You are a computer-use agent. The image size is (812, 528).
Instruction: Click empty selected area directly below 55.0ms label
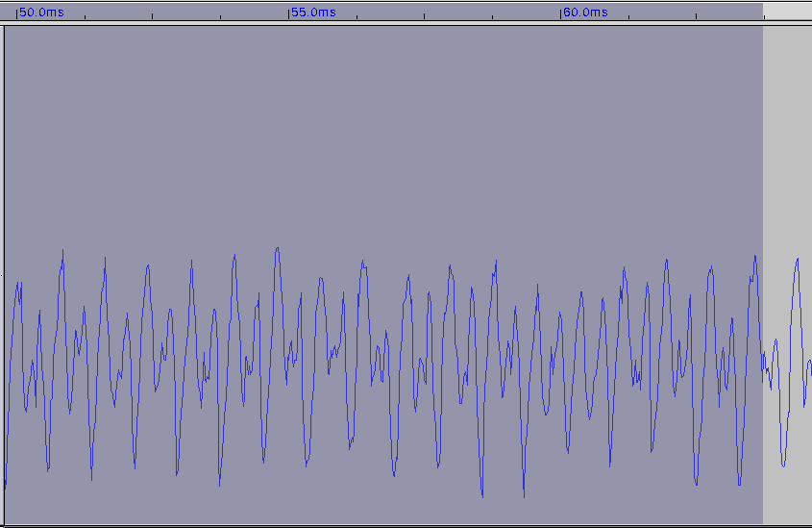click(314, 115)
